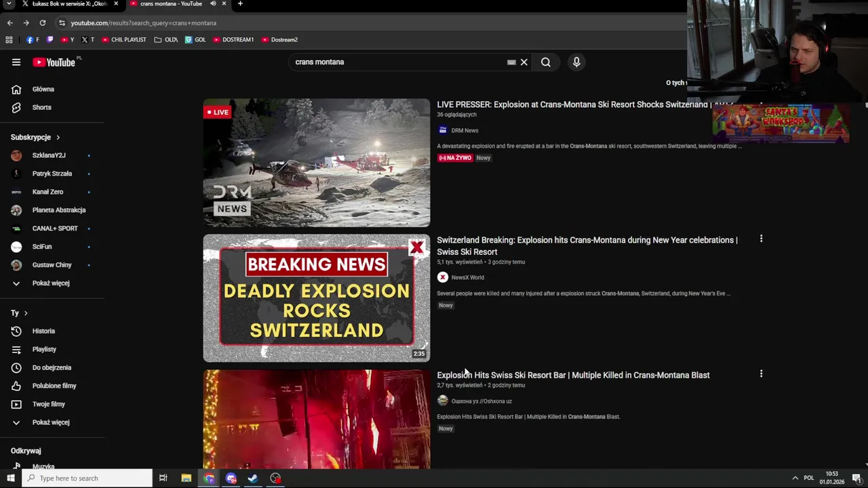Image resolution: width=868 pixels, height=488 pixels.
Task: Open the YouTube hamburger guide menu
Action: 16,62
